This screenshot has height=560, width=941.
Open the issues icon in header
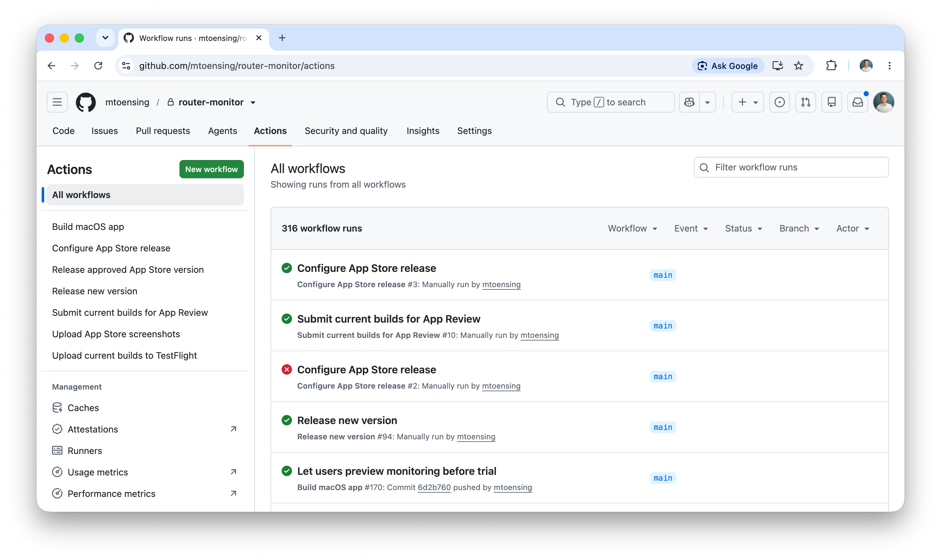coord(779,102)
